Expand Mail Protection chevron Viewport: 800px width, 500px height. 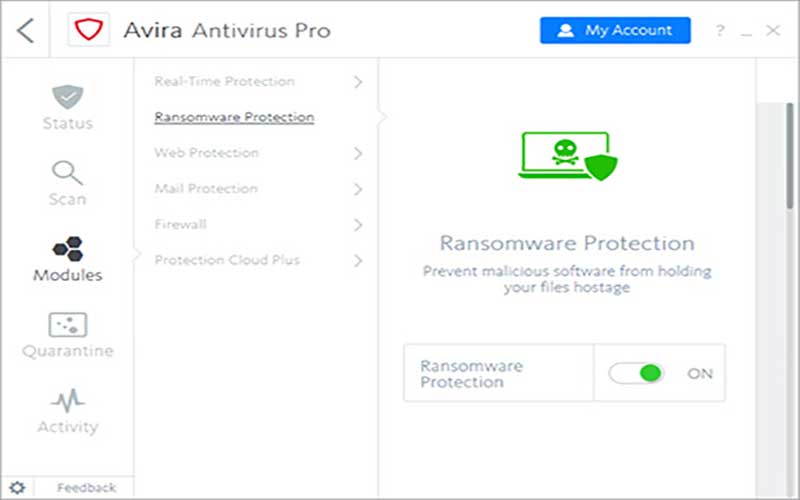[x=358, y=189]
